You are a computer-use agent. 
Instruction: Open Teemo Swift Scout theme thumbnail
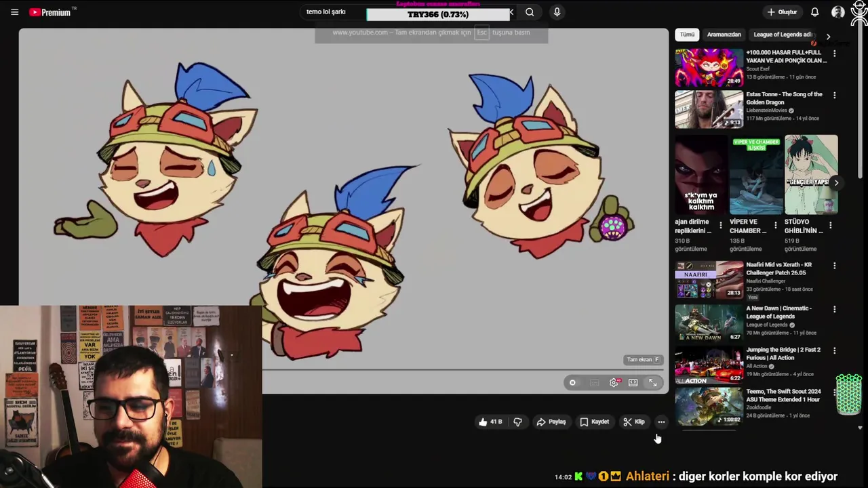tap(709, 406)
